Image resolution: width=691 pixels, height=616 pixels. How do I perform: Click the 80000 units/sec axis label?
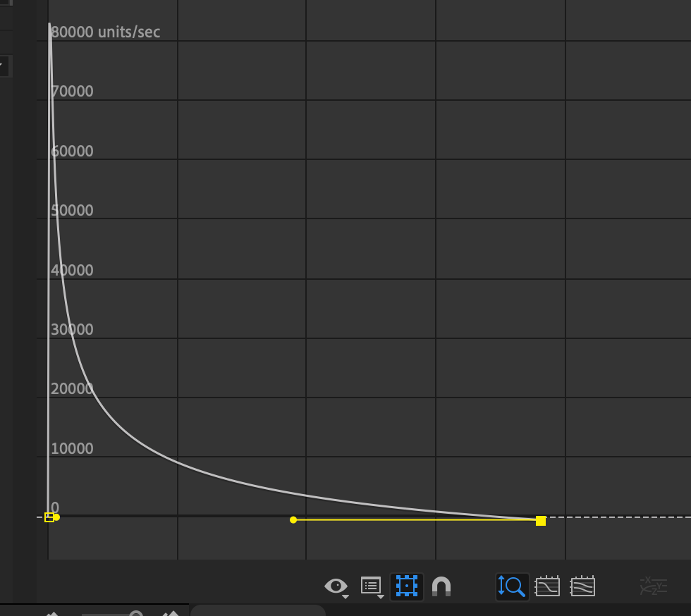pyautogui.click(x=105, y=32)
